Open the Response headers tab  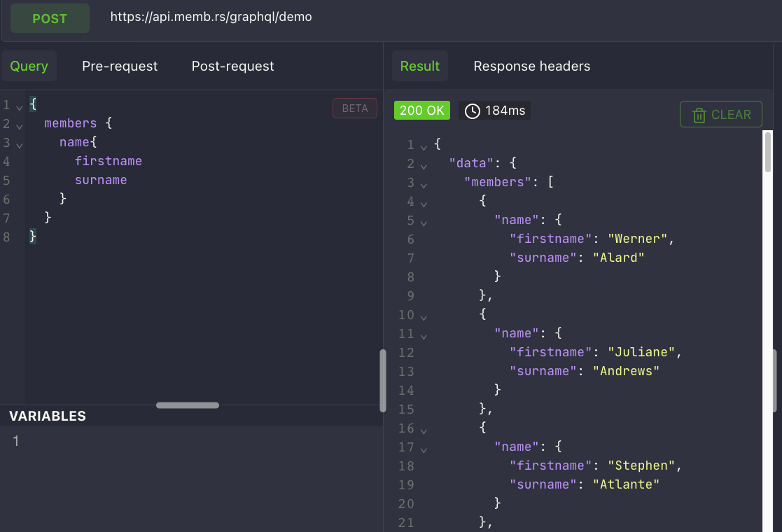pos(531,66)
